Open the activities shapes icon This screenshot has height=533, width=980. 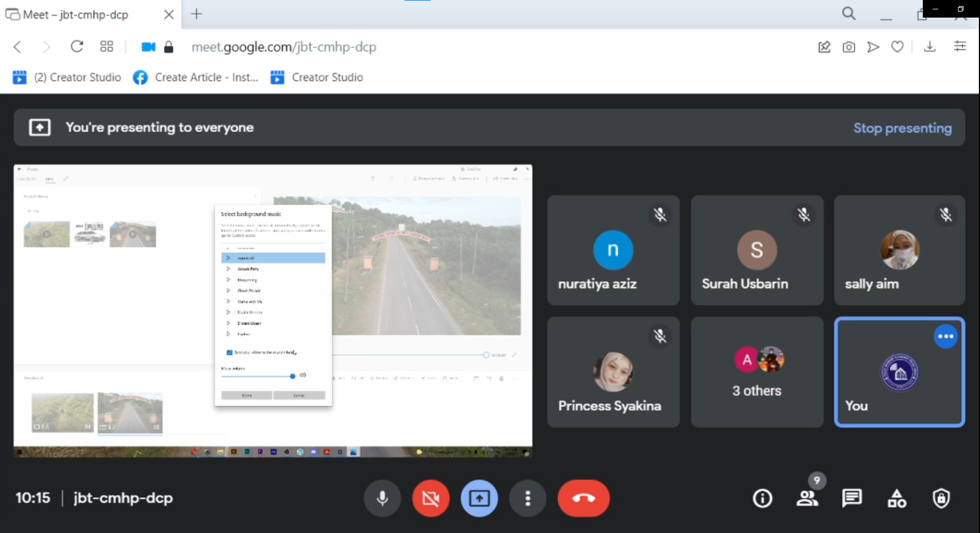[896, 498]
